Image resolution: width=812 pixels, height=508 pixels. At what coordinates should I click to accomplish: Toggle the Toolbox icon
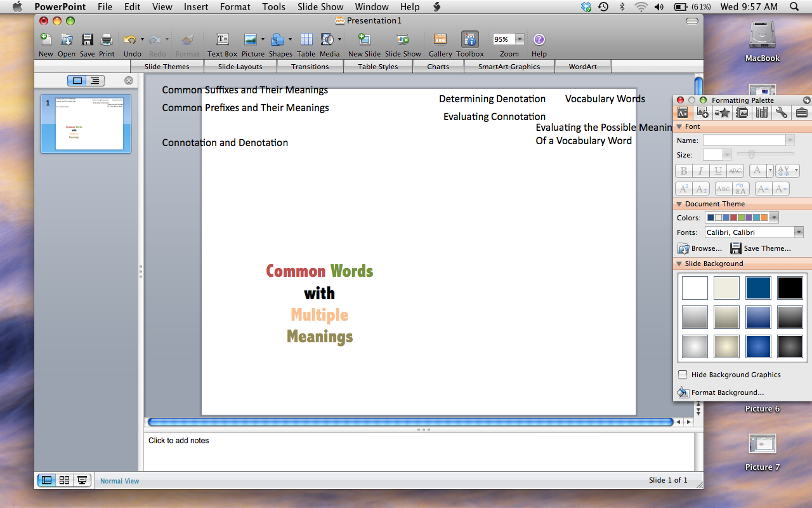(469, 40)
